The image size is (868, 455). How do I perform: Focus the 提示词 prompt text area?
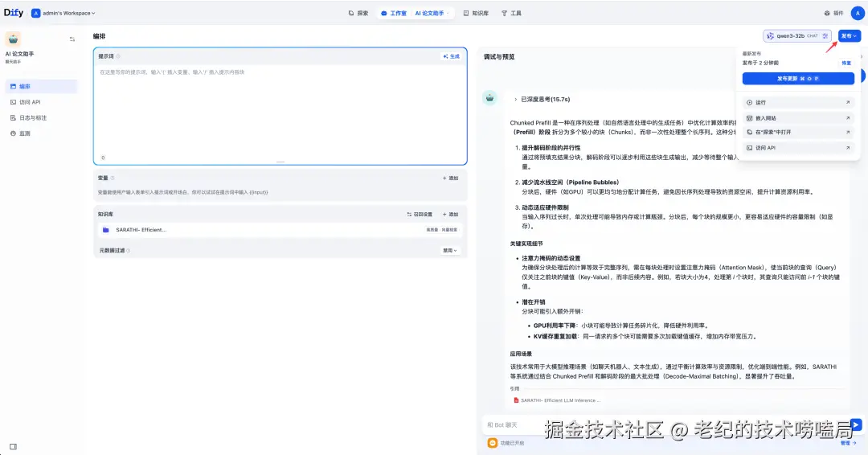[x=280, y=111]
